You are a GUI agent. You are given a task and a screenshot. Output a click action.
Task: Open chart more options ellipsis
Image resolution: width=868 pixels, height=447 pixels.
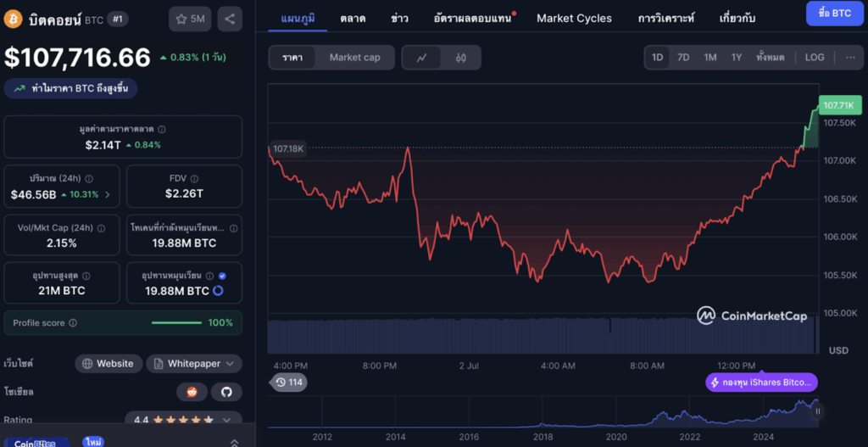click(850, 57)
